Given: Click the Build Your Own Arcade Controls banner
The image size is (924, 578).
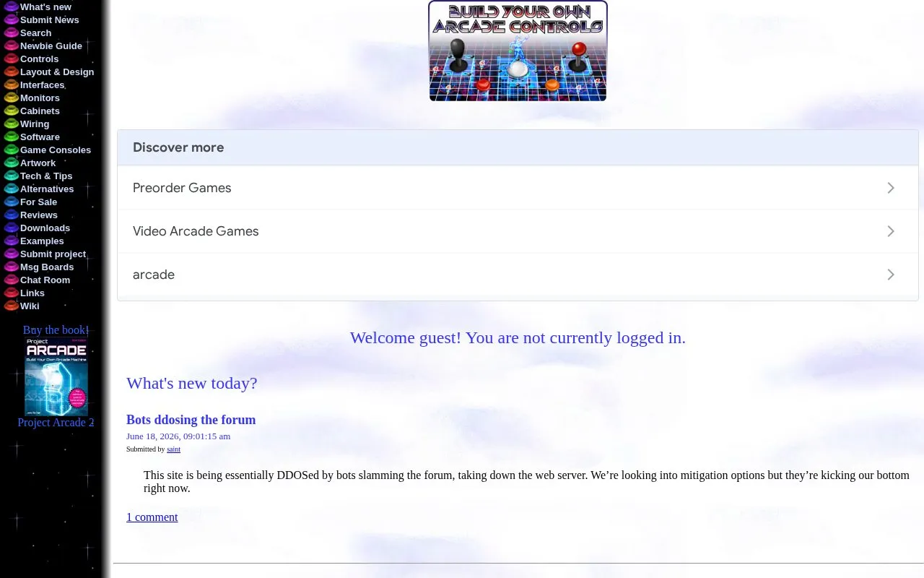Looking at the screenshot, I should (518, 51).
